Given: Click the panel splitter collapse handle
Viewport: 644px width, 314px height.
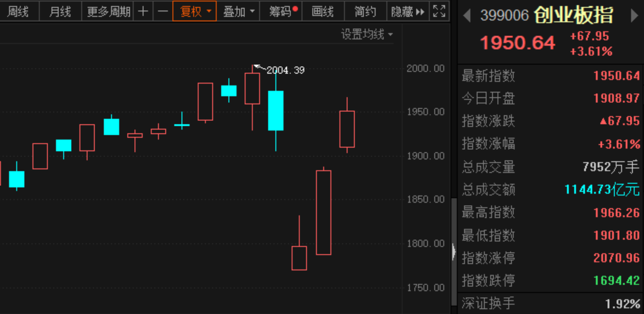Looking at the screenshot, I should (x=453, y=251).
